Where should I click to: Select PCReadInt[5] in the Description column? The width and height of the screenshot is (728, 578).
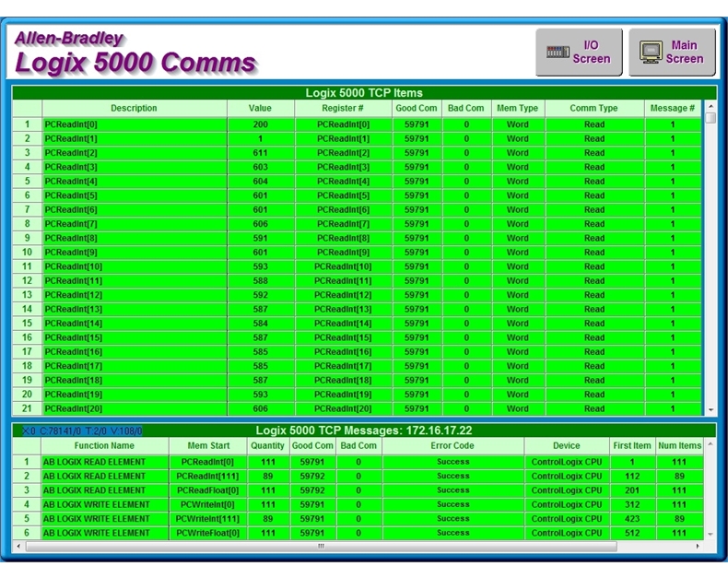(135, 195)
